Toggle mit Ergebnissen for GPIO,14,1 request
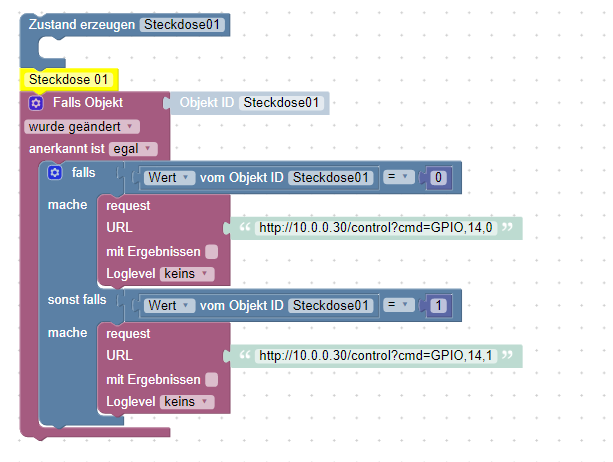Viewport: 613px width, 462px height. click(x=212, y=380)
